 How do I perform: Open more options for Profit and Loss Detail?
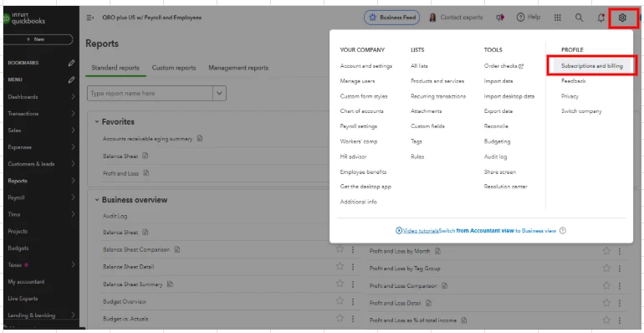[x=620, y=303]
